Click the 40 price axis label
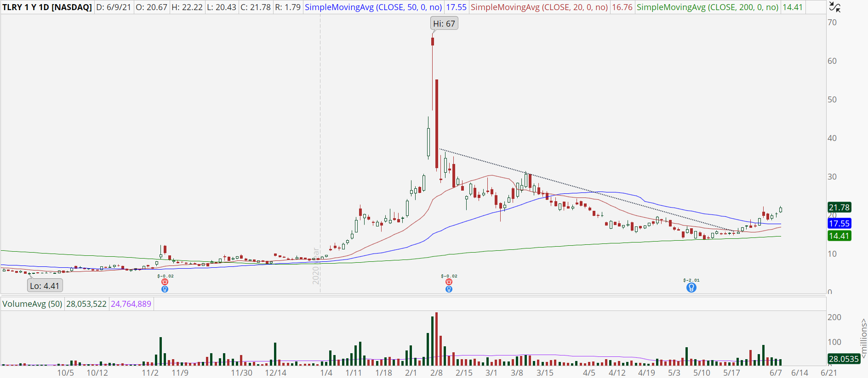This screenshot has height=378, width=868. 832,138
